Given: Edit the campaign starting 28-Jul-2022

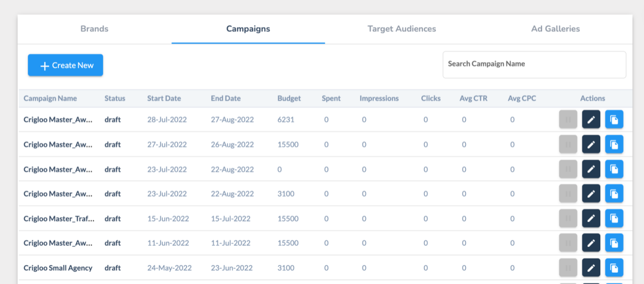Looking at the screenshot, I should [x=591, y=120].
